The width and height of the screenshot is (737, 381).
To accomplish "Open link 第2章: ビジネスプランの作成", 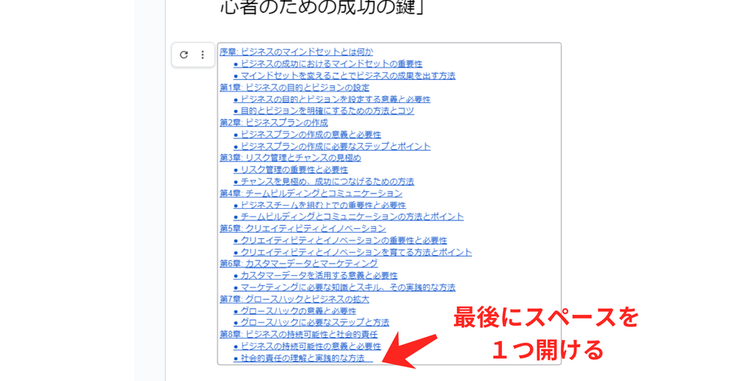I will (274, 123).
